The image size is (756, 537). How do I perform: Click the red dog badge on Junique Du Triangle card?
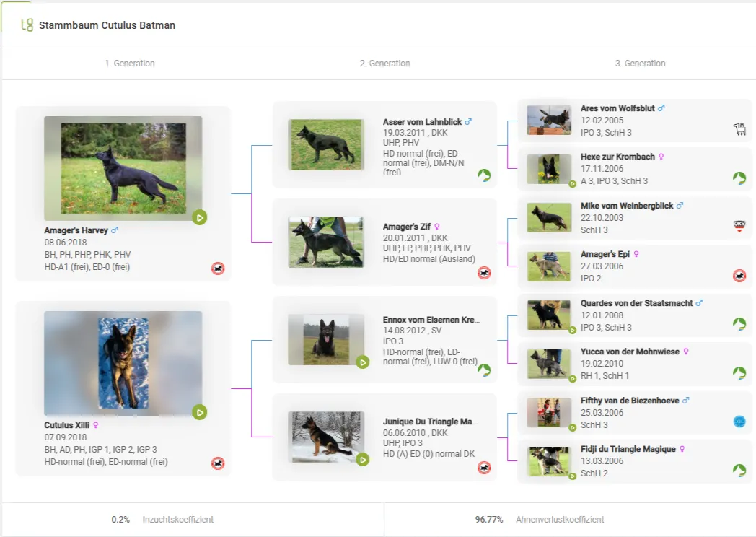tap(484, 468)
